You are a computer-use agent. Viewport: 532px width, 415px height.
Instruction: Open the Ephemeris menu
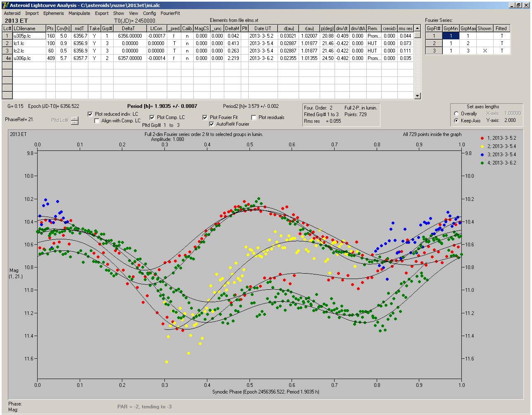pyautogui.click(x=54, y=13)
